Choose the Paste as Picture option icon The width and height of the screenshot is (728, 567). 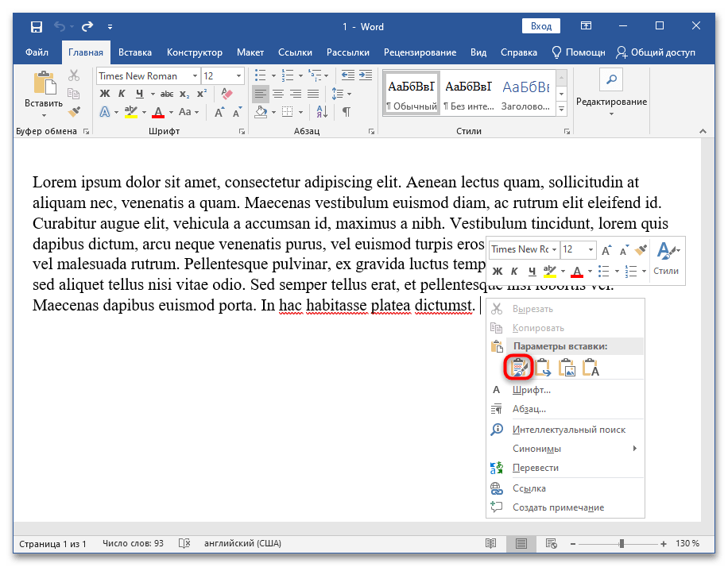(x=567, y=367)
